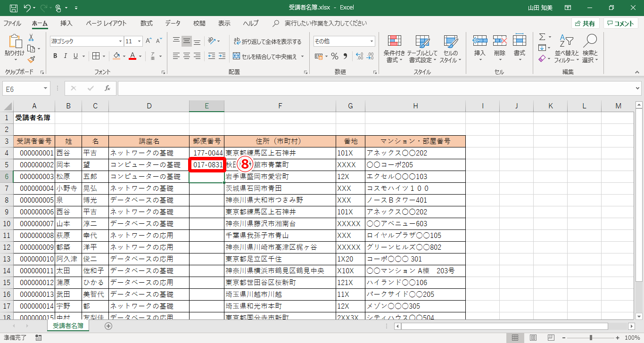
Task: Apply accounting number format
Action: 319,57
